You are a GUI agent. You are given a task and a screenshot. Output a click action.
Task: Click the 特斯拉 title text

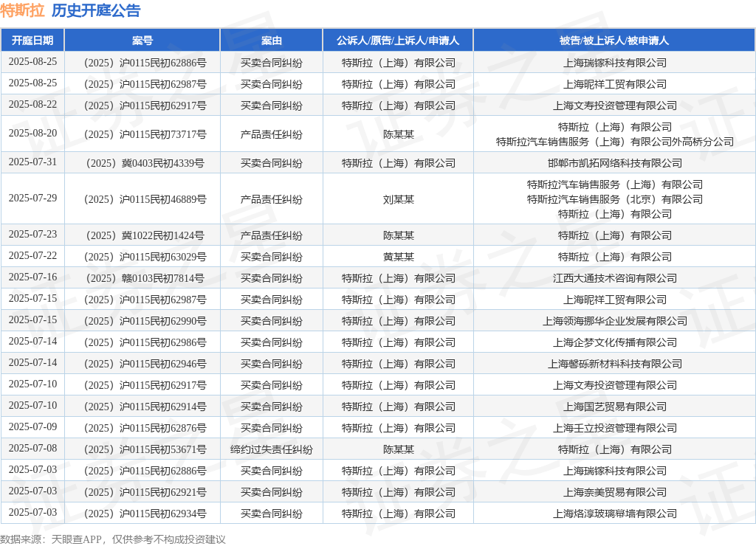click(23, 10)
